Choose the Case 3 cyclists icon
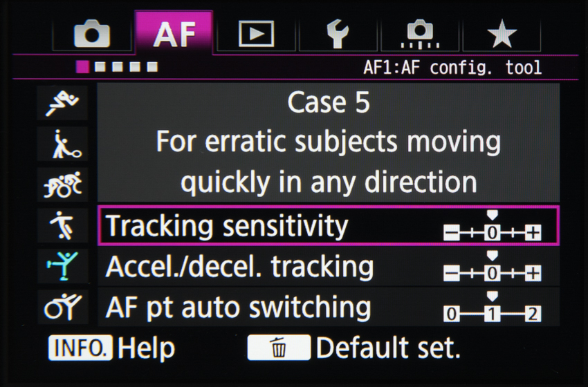588x387 pixels. coord(62,185)
